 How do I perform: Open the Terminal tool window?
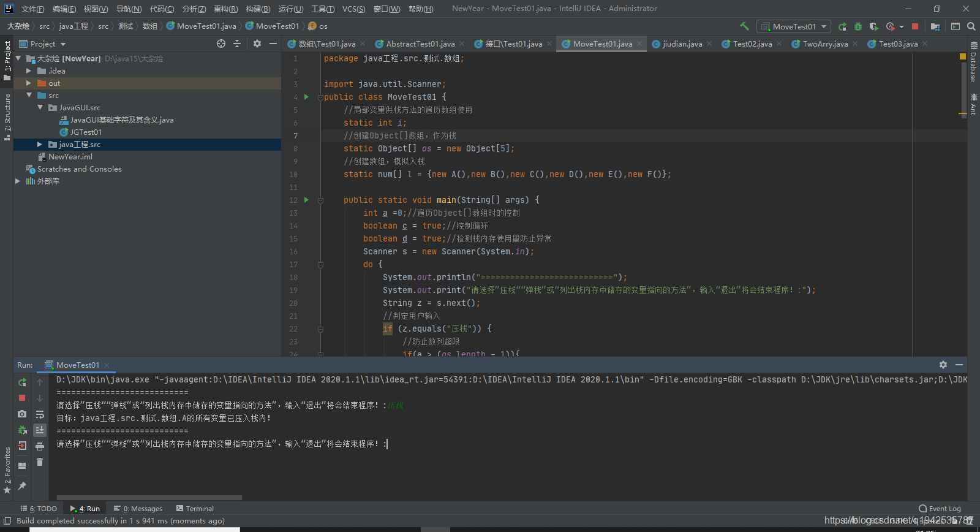(195, 509)
